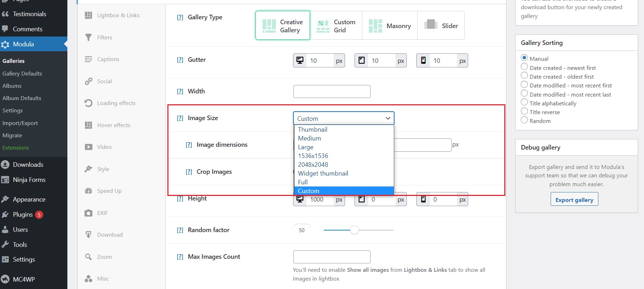Screen dimensions: 644x289
Task: Choose Custom option in size list
Action: pos(344,191)
